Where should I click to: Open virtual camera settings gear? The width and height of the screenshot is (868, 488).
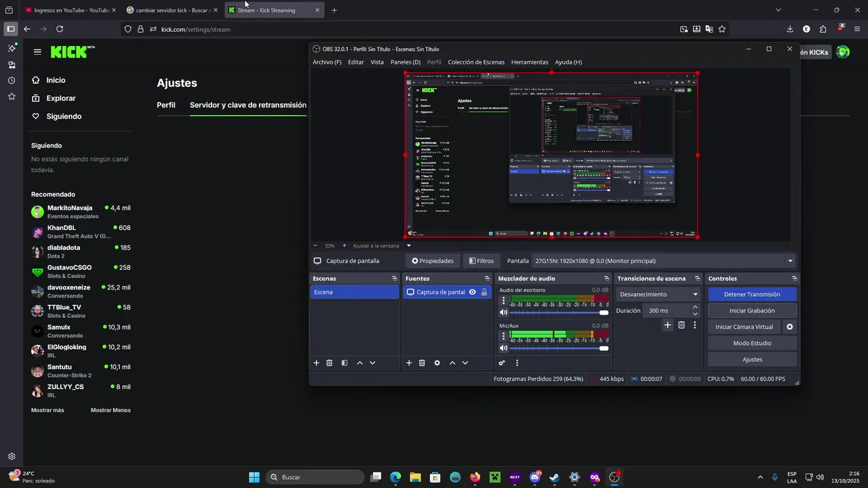[x=789, y=327]
